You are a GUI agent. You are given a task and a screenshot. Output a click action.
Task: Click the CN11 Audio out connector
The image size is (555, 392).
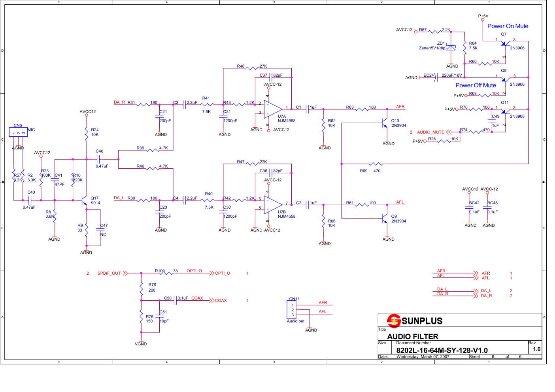(x=291, y=310)
